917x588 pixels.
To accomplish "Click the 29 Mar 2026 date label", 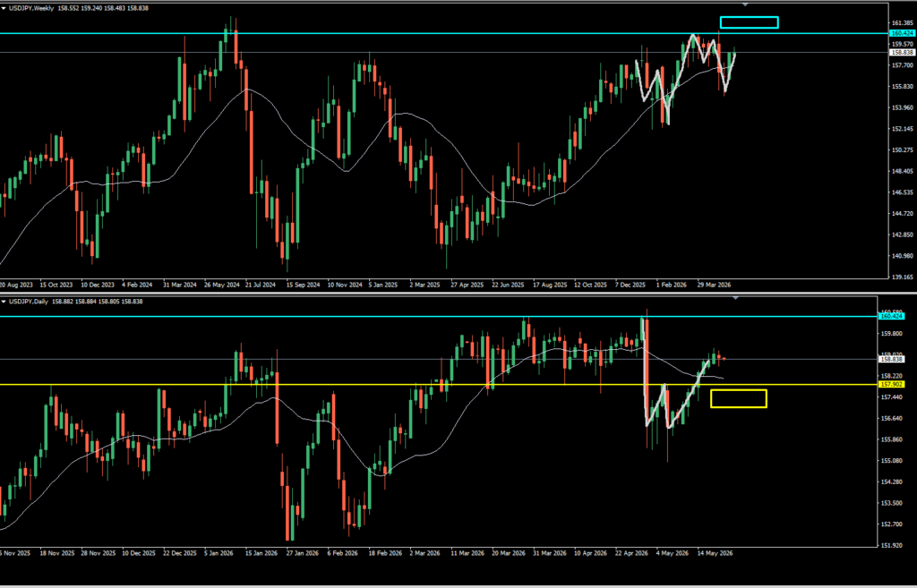I will 714,285.
